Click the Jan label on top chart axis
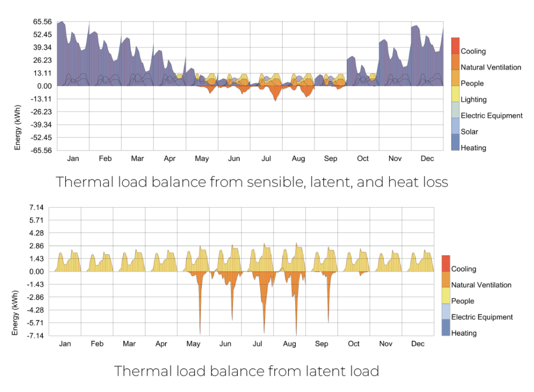Viewport: 534px width, 392px height. tap(73, 158)
